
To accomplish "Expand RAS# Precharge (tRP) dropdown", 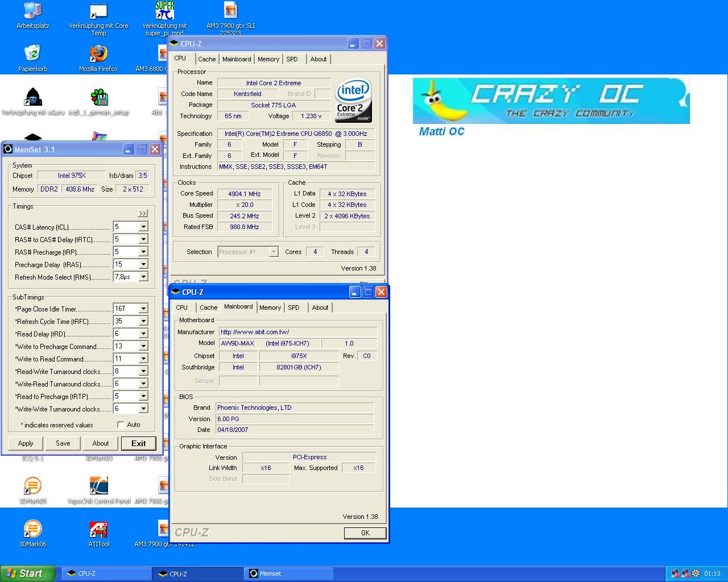I will tap(143, 252).
